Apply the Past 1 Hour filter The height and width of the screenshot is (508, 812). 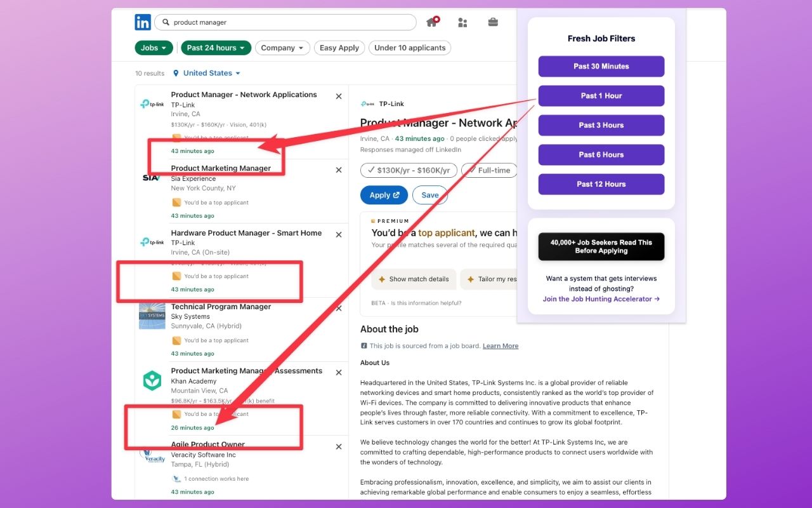[601, 96]
